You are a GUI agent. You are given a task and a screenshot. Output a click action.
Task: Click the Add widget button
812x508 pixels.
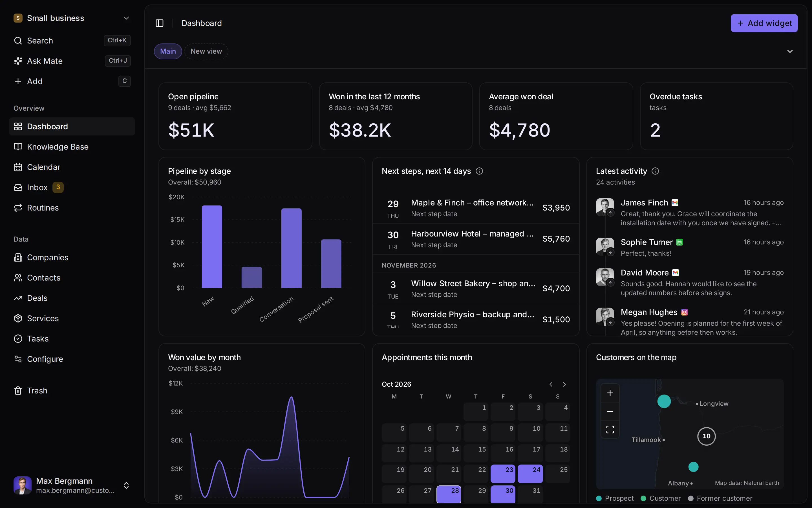pos(764,23)
